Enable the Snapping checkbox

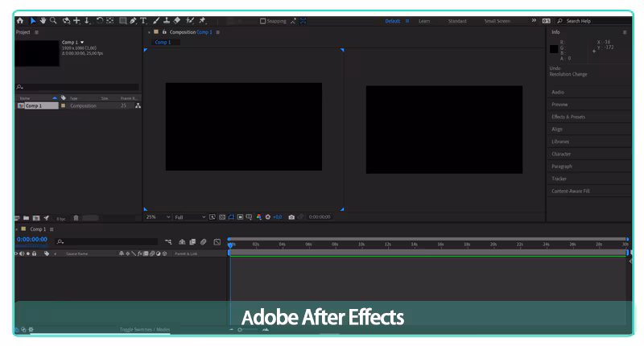pyautogui.click(x=263, y=21)
